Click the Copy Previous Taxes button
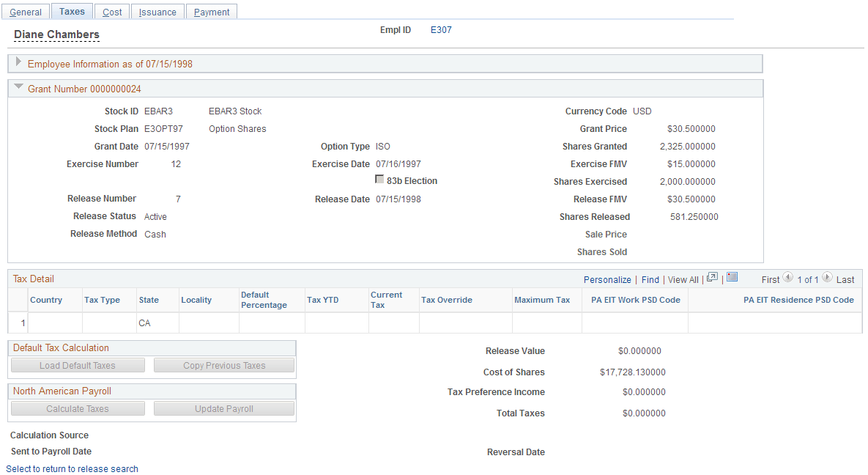Viewport: 868px width, 475px height. (223, 365)
